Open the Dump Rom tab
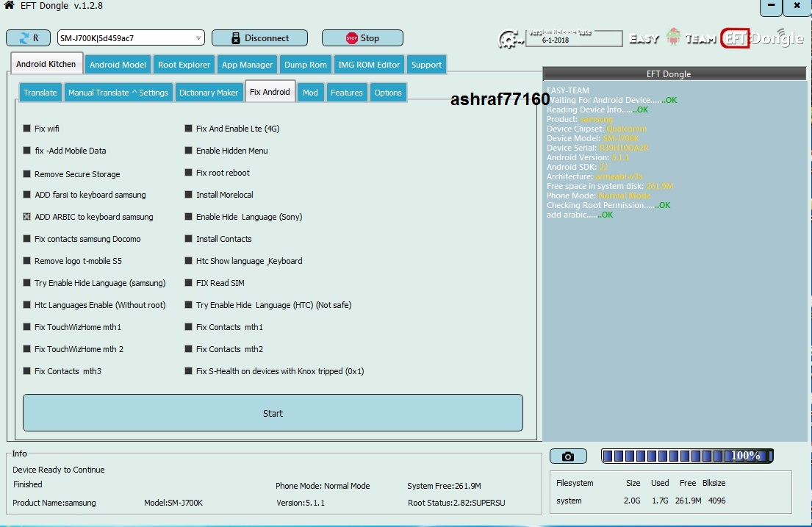Image resolution: width=812 pixels, height=527 pixels. [306, 64]
